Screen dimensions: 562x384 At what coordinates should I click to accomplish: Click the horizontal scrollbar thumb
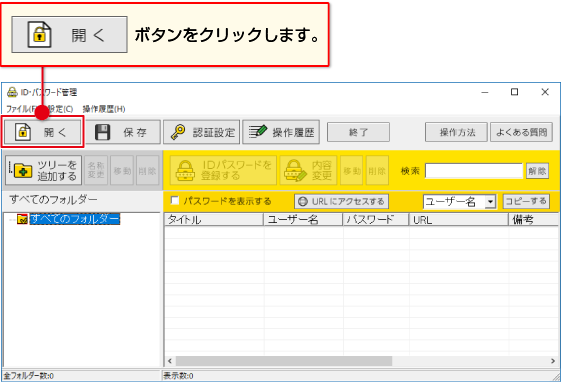tap(284, 361)
